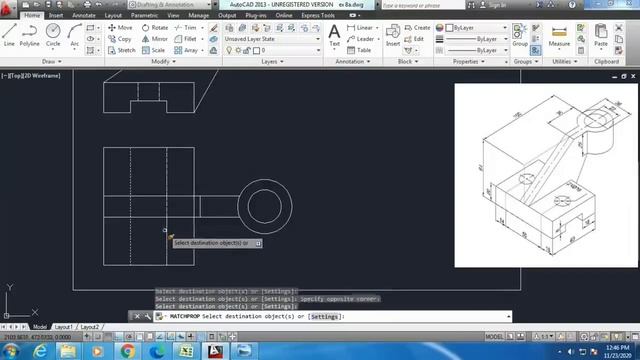The height and width of the screenshot is (360, 640).
Task: Click the Copy tool in Modify panel
Action: tap(120, 39)
